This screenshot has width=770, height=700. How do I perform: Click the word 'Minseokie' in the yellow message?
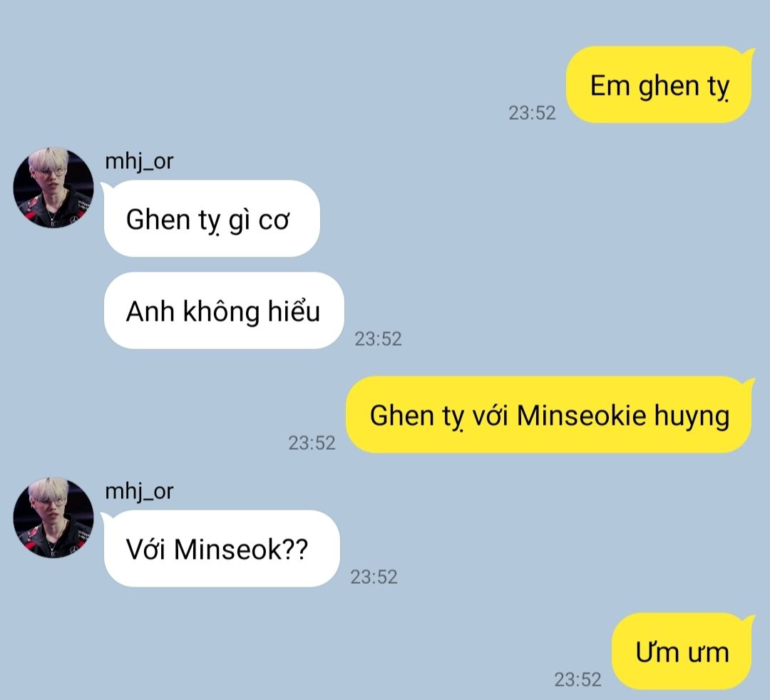582,416
